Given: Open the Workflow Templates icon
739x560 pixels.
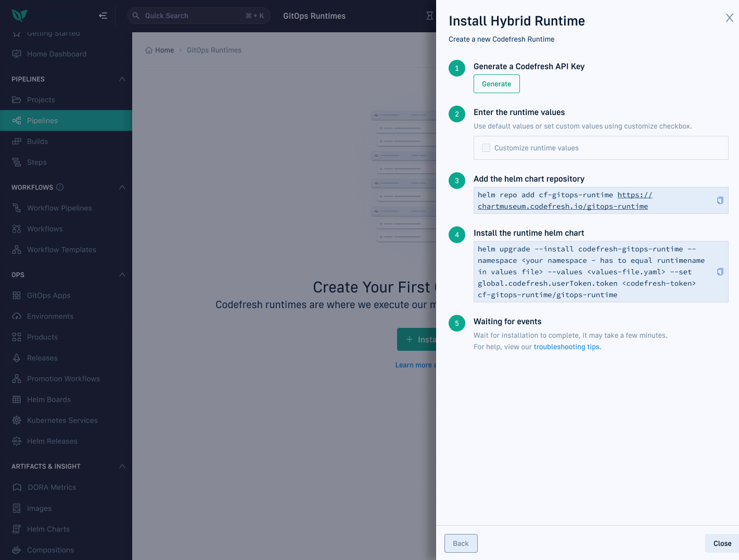Looking at the screenshot, I should [17, 250].
